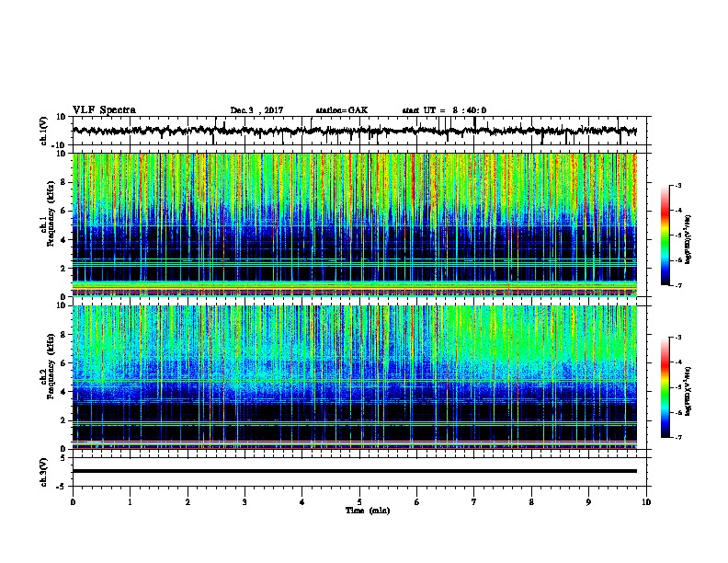Click time-axis tick label "3" at the bottom
Viewport: 728px width, 563px height.
pyautogui.click(x=245, y=502)
